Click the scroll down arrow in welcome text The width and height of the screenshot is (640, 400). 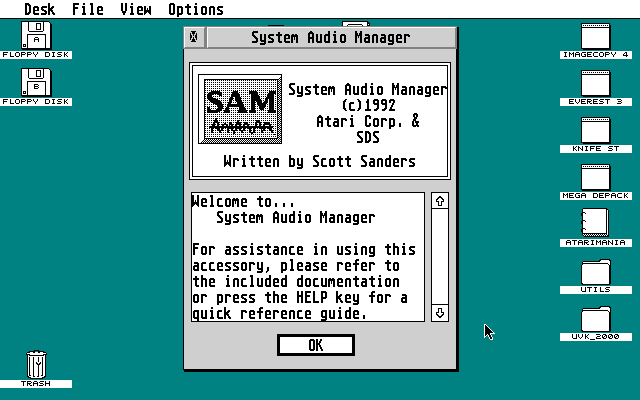440,313
